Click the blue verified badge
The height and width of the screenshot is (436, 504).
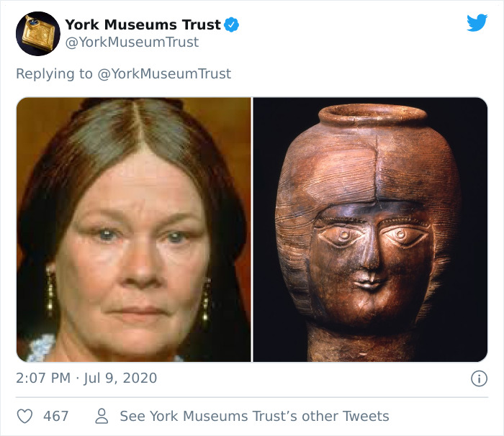[x=231, y=24]
